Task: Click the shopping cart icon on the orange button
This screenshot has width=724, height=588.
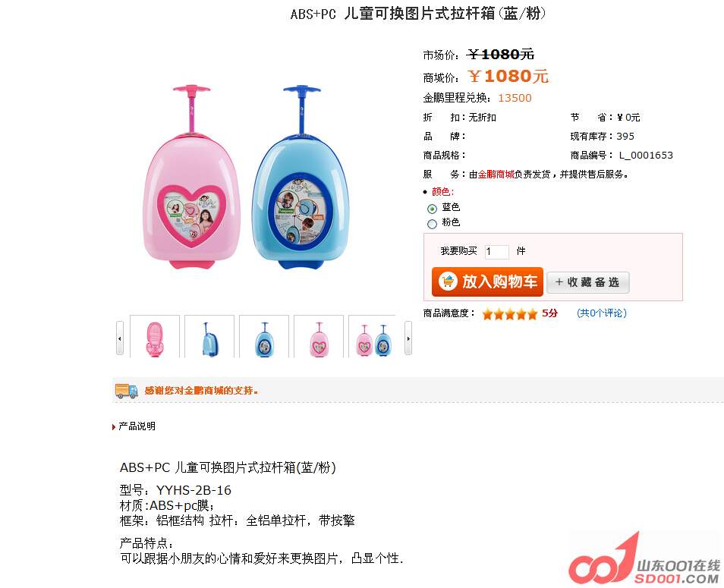Action: (448, 281)
